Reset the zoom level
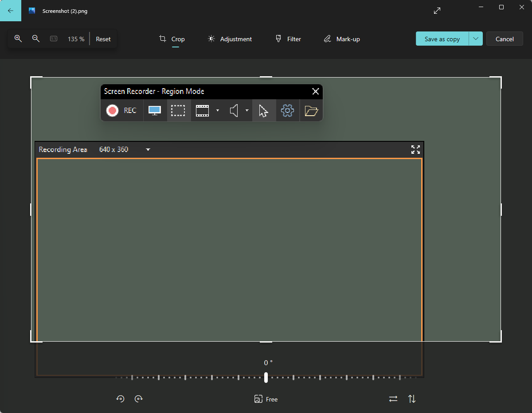The width and height of the screenshot is (532, 413). pyautogui.click(x=103, y=39)
